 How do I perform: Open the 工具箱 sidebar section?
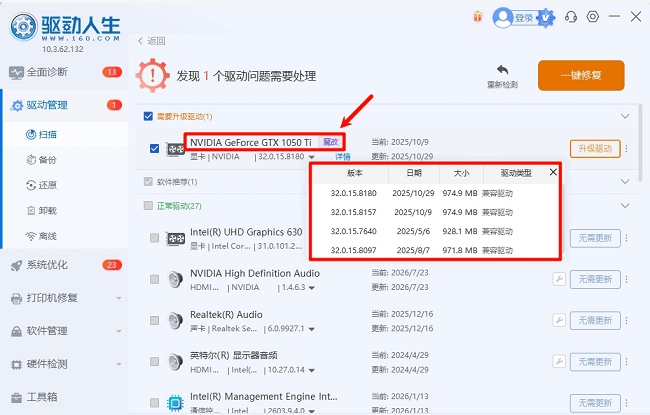[x=65, y=397]
